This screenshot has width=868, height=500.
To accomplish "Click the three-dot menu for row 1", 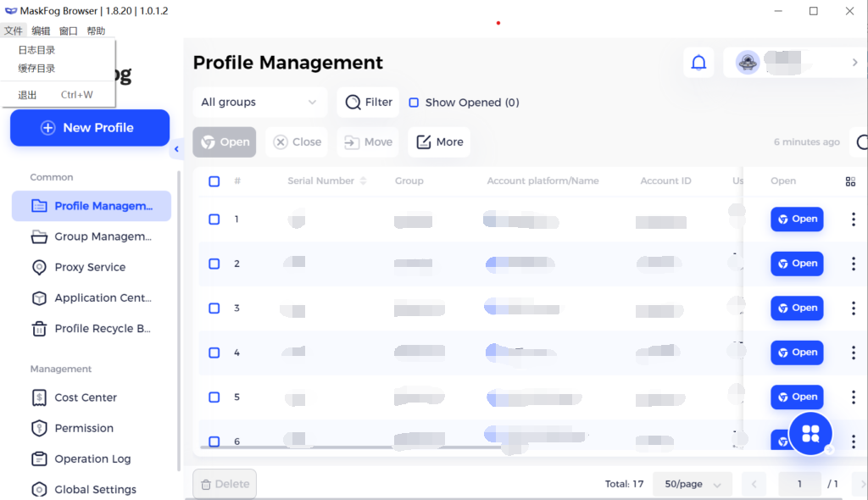I will [x=853, y=219].
